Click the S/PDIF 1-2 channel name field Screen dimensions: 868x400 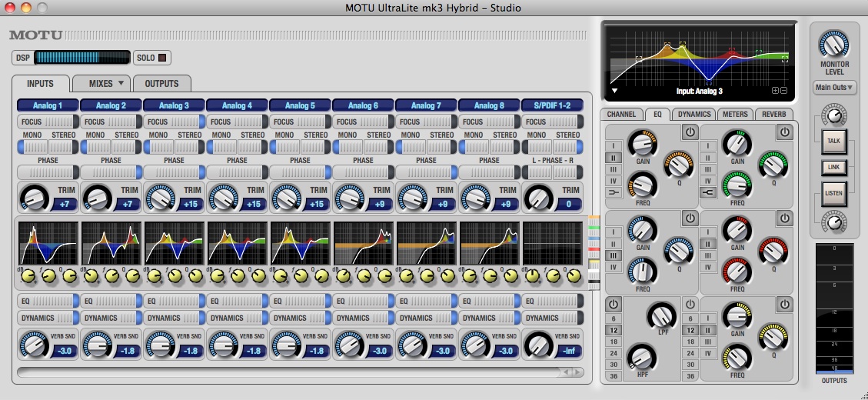[553, 105]
